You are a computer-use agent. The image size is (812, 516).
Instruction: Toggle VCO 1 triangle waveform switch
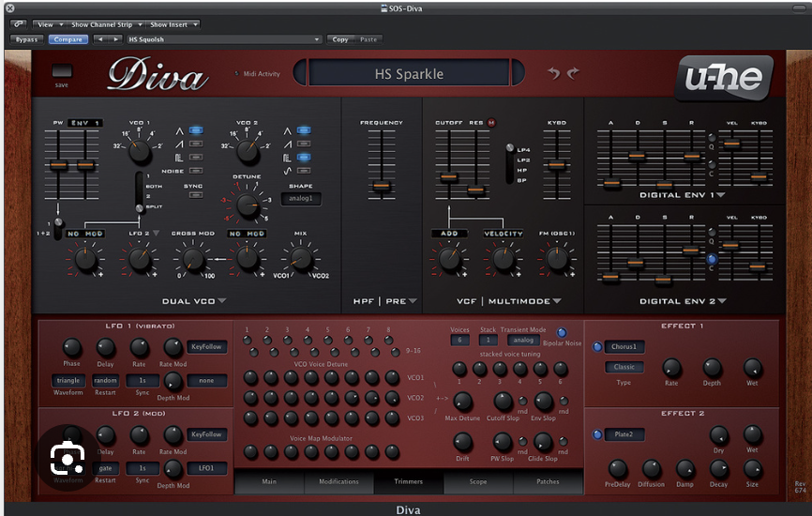[x=196, y=130]
